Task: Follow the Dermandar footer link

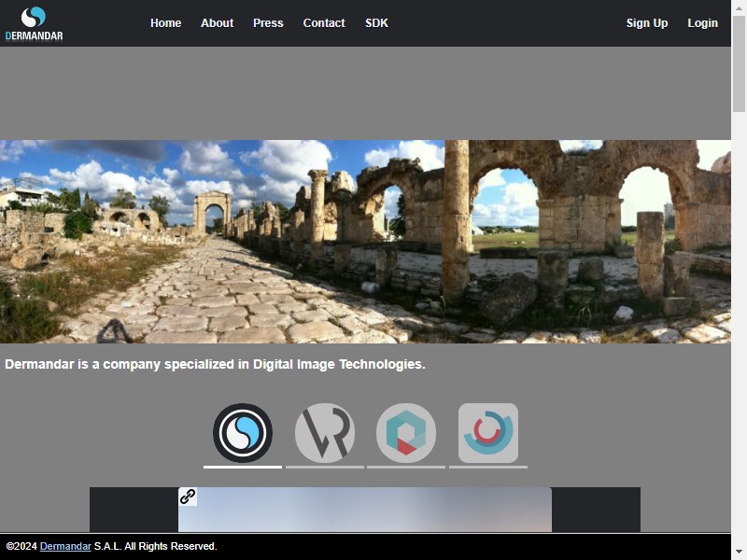Action: click(65, 546)
